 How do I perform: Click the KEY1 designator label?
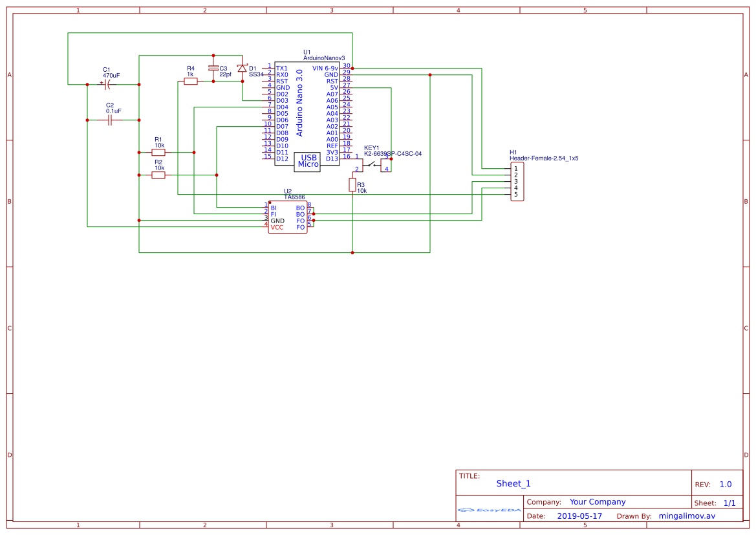pyautogui.click(x=372, y=148)
